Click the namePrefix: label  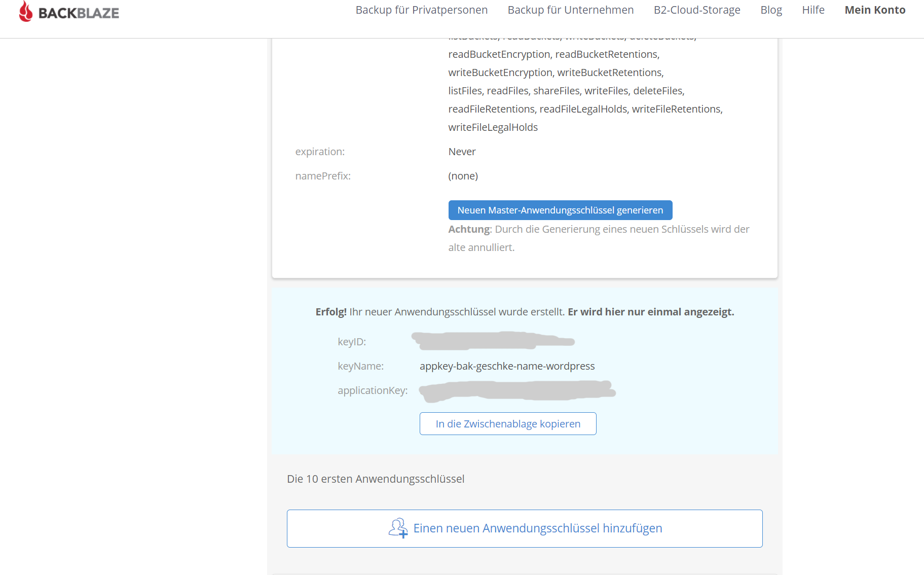coord(323,176)
